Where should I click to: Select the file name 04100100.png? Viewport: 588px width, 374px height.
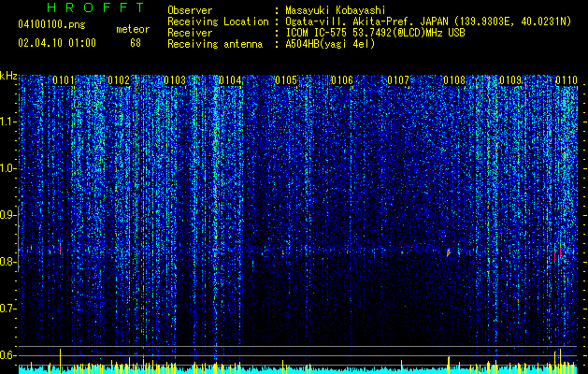point(51,25)
